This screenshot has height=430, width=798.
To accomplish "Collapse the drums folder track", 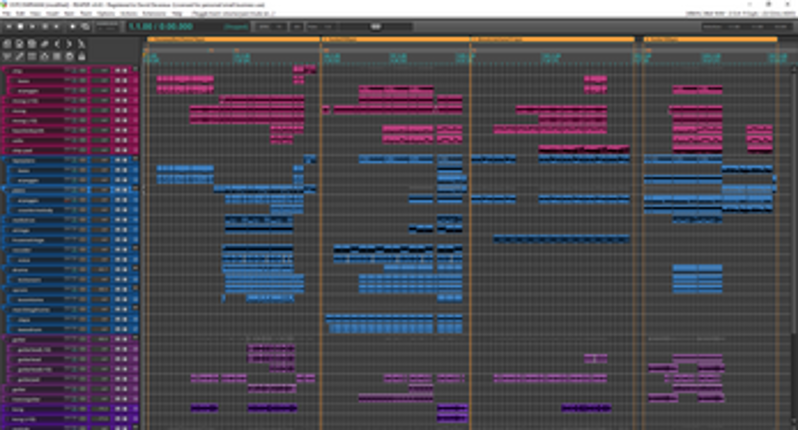I will click(135, 269).
